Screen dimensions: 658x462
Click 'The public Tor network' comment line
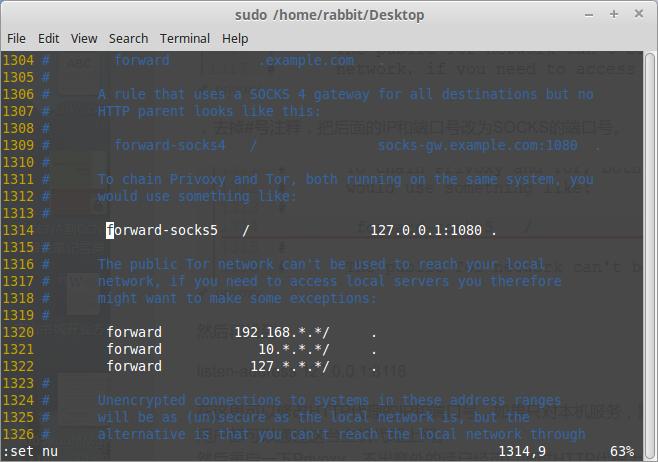pos(321,264)
